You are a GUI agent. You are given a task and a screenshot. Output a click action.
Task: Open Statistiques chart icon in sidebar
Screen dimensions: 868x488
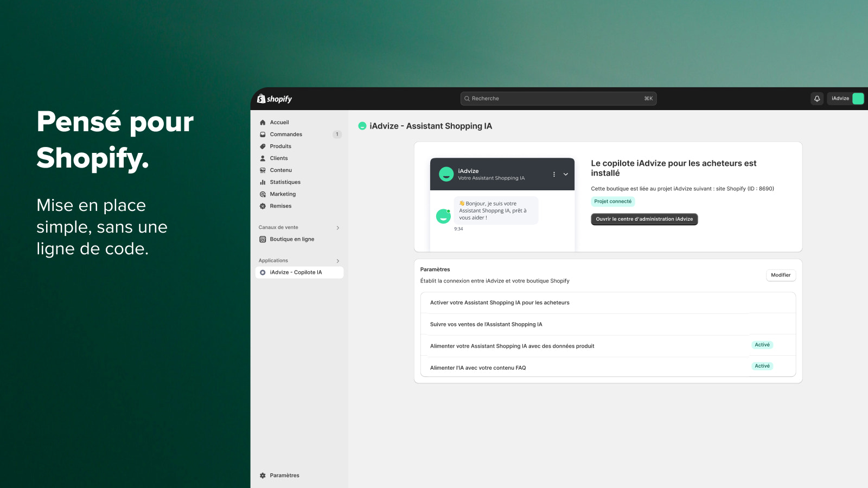(x=263, y=182)
